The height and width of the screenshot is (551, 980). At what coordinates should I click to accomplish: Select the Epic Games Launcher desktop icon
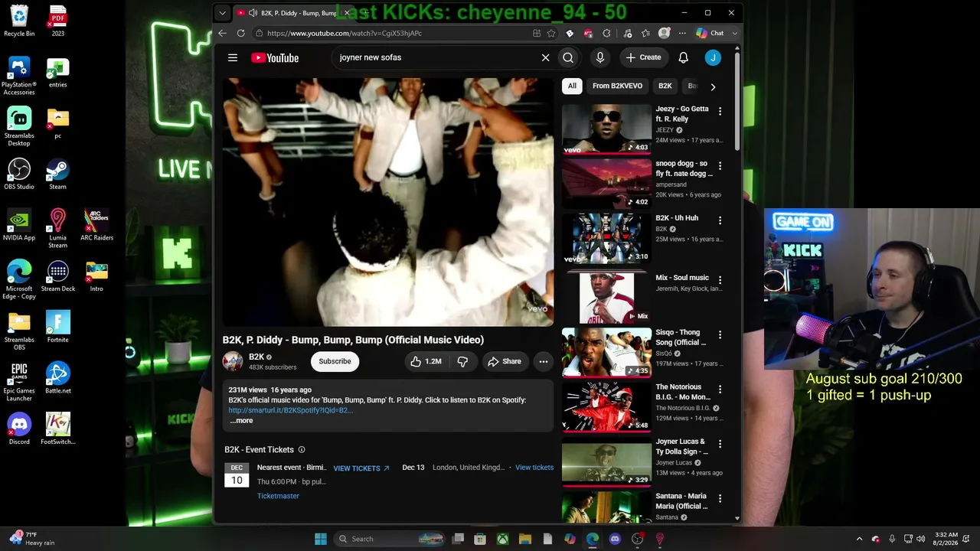pos(19,381)
